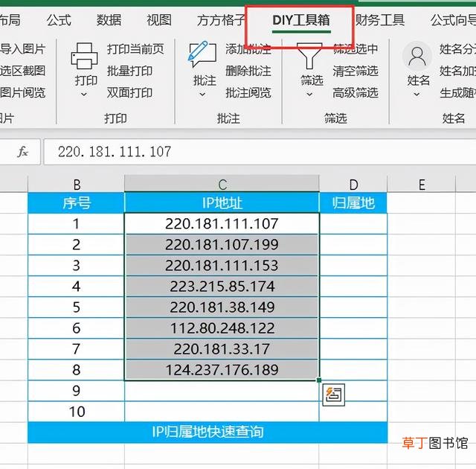Expand the 批注 dropdown arrow
This screenshot has width=476, height=469.
click(x=202, y=95)
